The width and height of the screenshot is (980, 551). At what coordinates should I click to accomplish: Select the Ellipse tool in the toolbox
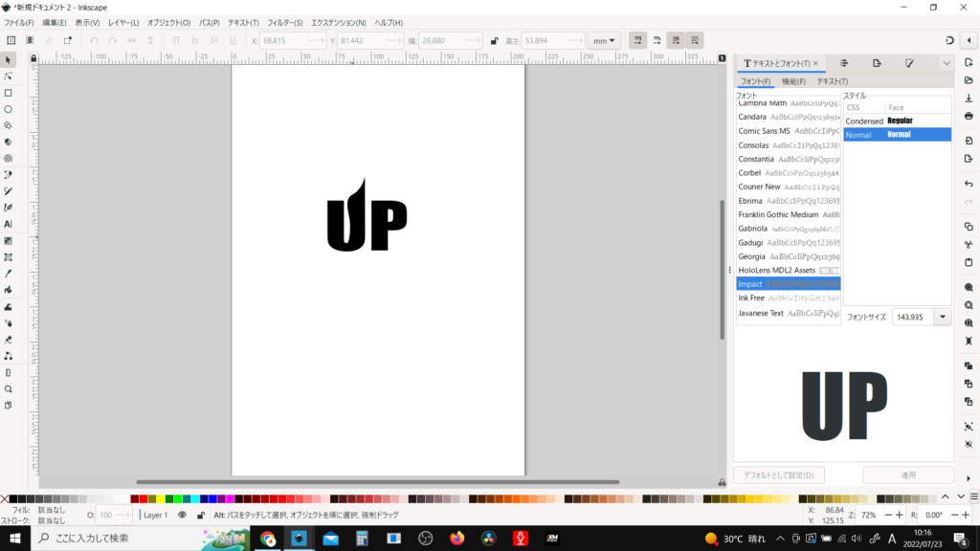(9, 109)
